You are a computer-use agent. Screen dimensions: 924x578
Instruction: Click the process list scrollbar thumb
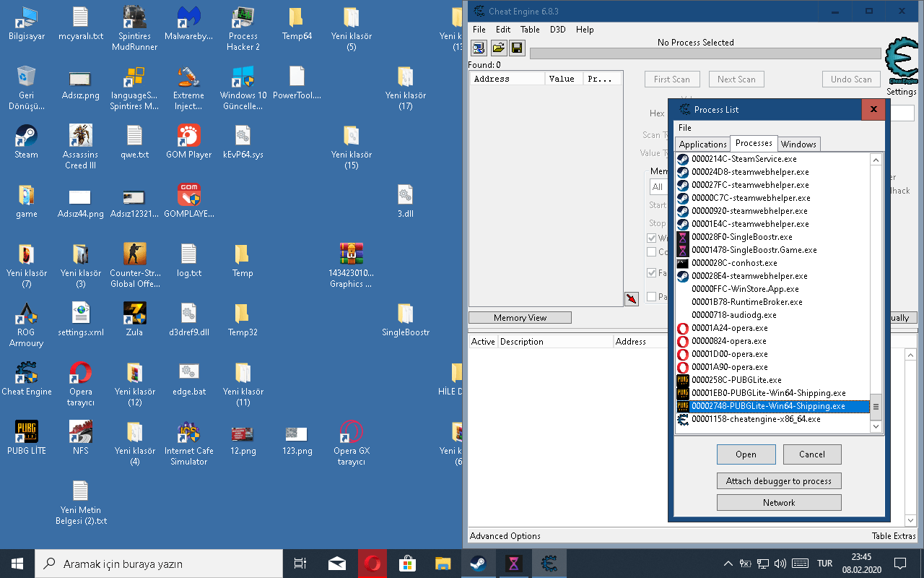point(876,407)
